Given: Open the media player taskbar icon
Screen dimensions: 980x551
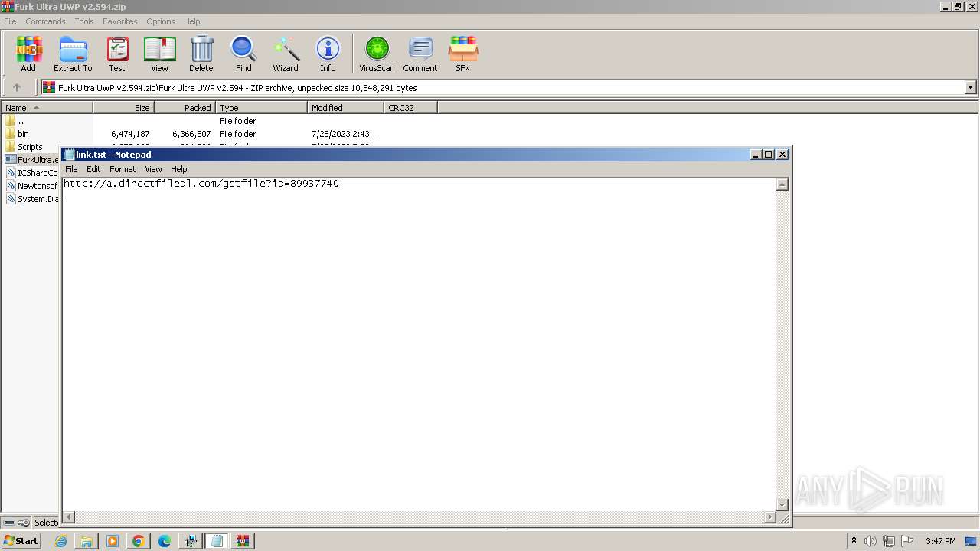Looking at the screenshot, I should [113, 541].
